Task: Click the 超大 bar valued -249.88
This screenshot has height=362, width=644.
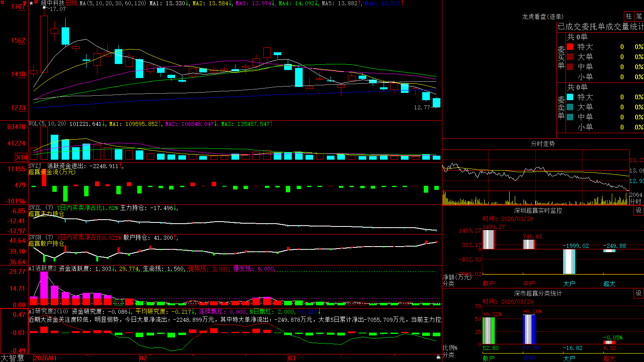Action: [609, 251]
